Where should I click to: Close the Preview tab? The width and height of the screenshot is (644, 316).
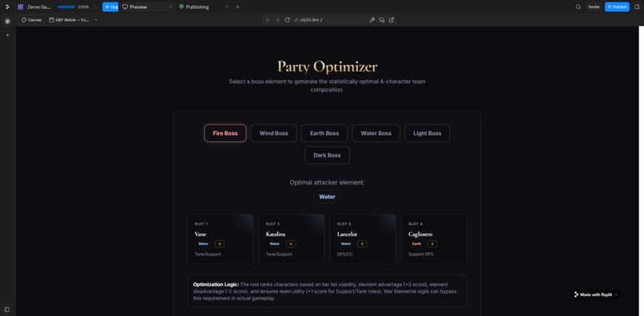click(170, 7)
